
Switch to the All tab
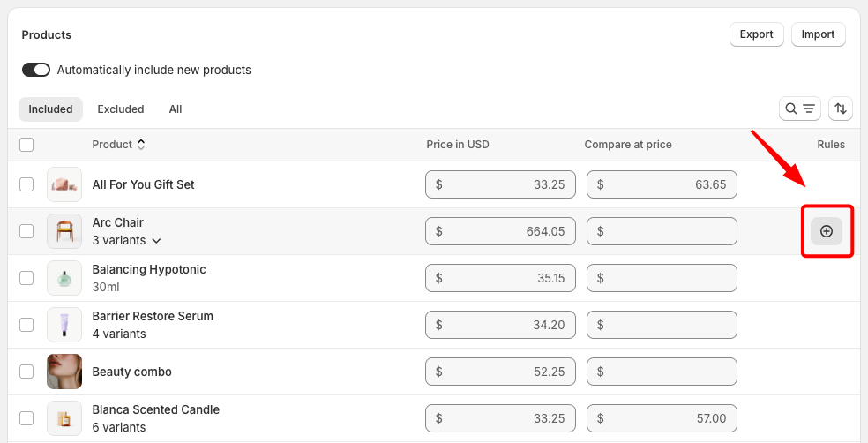(x=176, y=109)
